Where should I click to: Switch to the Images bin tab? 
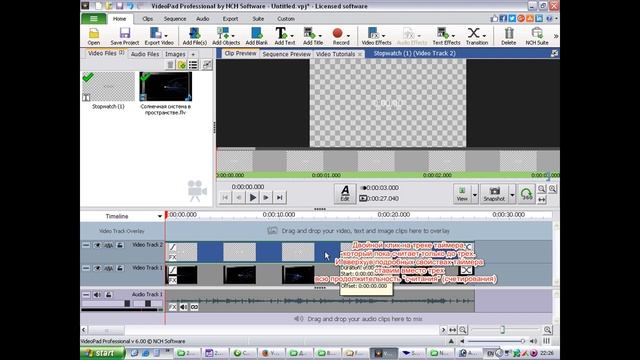click(175, 54)
